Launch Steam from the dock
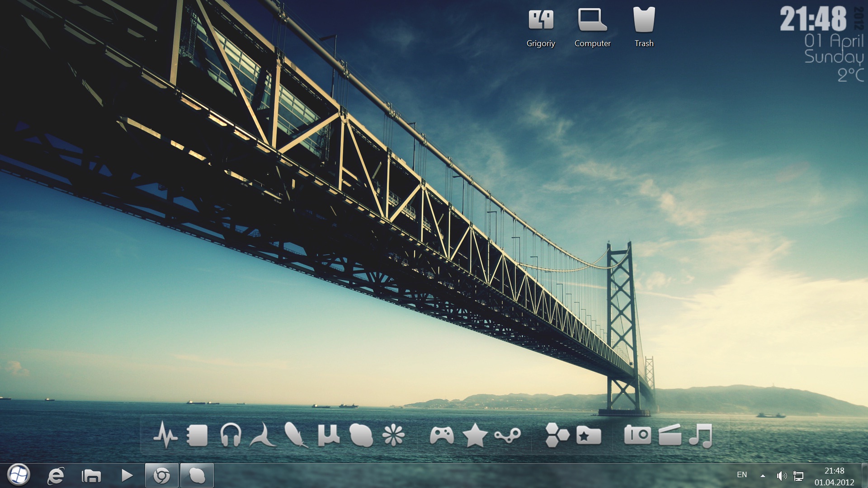The width and height of the screenshot is (868, 488). (x=507, y=436)
